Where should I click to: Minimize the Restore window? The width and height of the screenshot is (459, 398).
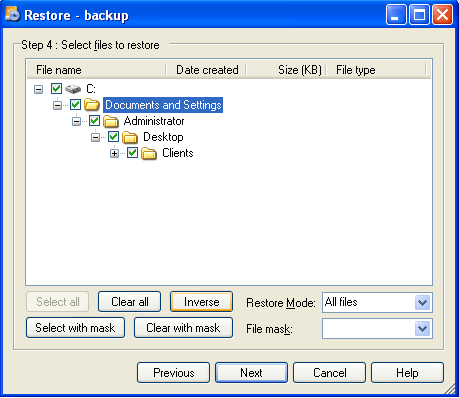[396, 15]
